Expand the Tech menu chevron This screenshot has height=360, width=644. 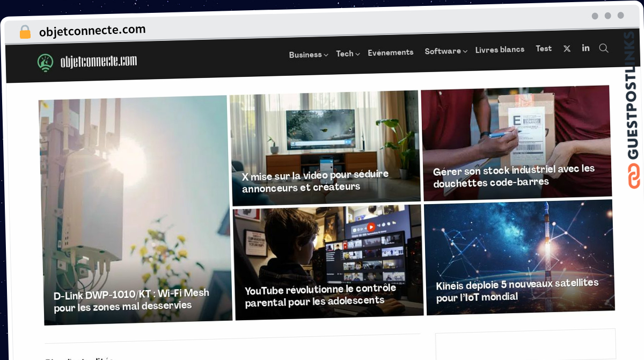[x=357, y=54]
